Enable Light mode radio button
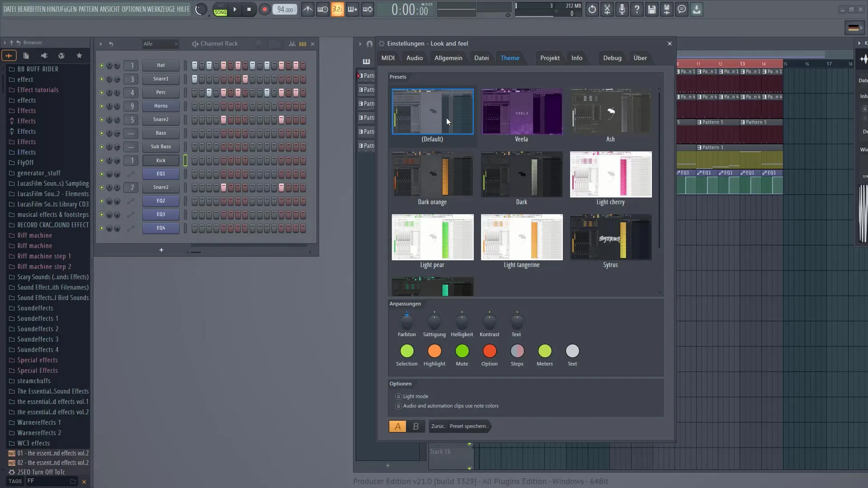Screen dimensions: 868x488 click(x=398, y=396)
